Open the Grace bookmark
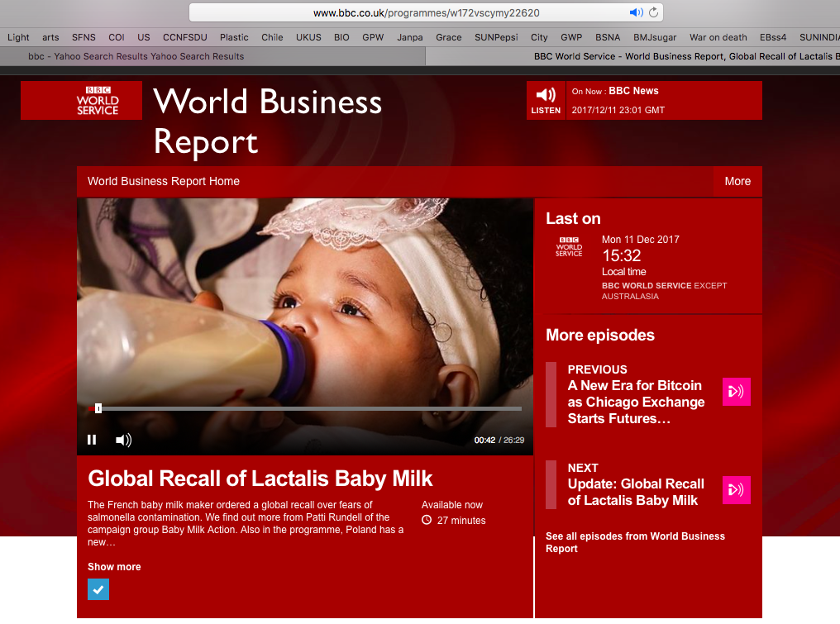 point(448,37)
